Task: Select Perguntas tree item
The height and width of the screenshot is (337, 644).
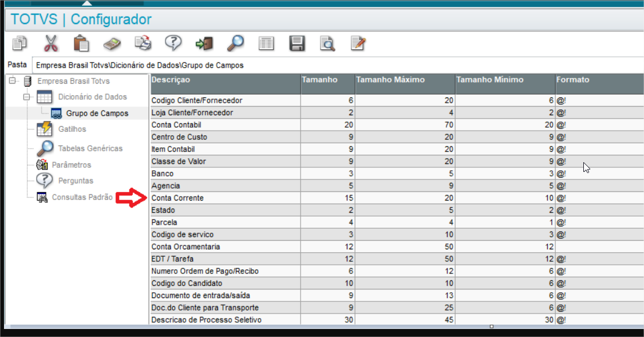Action: click(76, 181)
